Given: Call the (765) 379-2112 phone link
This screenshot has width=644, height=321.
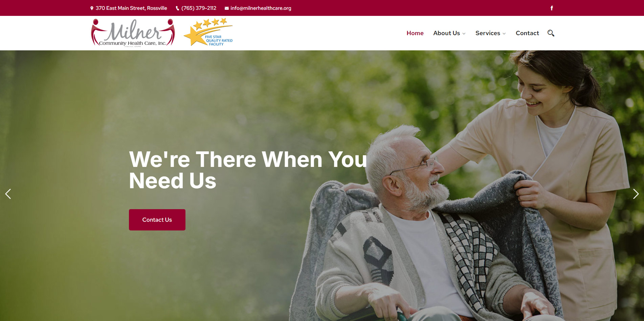Looking at the screenshot, I should 199,8.
